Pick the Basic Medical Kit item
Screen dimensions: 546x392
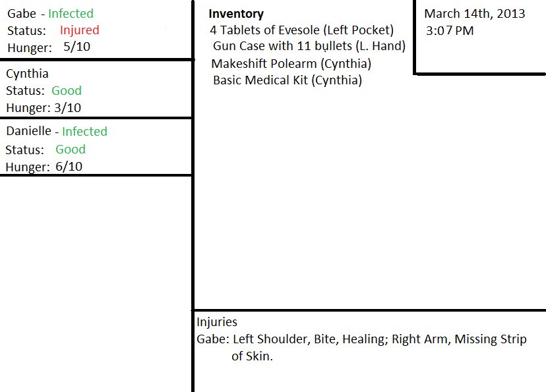(x=287, y=80)
